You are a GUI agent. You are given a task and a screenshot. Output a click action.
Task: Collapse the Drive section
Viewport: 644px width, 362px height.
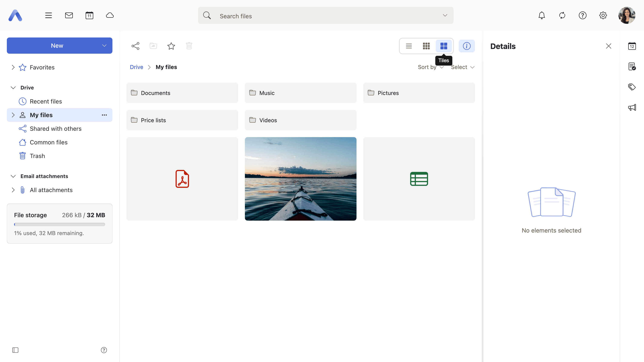pos(13,88)
